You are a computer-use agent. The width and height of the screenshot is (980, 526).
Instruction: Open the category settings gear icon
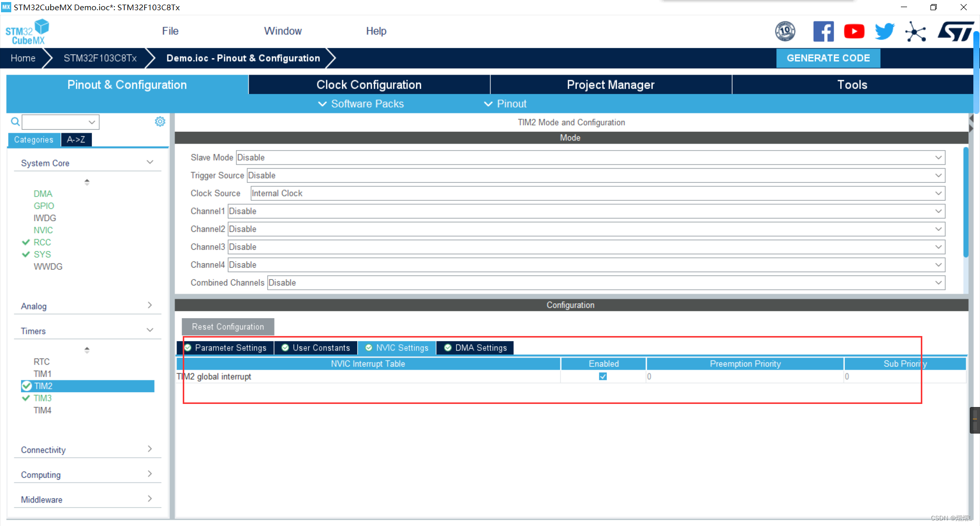point(160,122)
